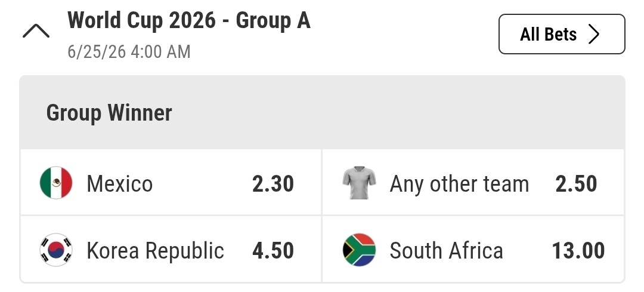Tap the Mexico flag icon
This screenshot has height=292, width=644.
[56, 183]
